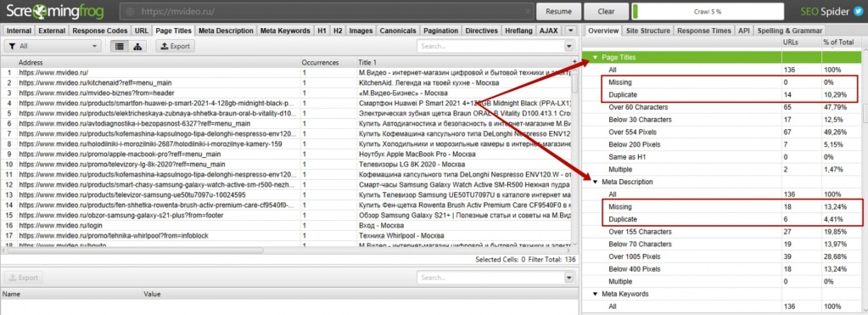Viewport: 868px width, 315px height.
Task: Open the URL tab
Action: (x=141, y=31)
